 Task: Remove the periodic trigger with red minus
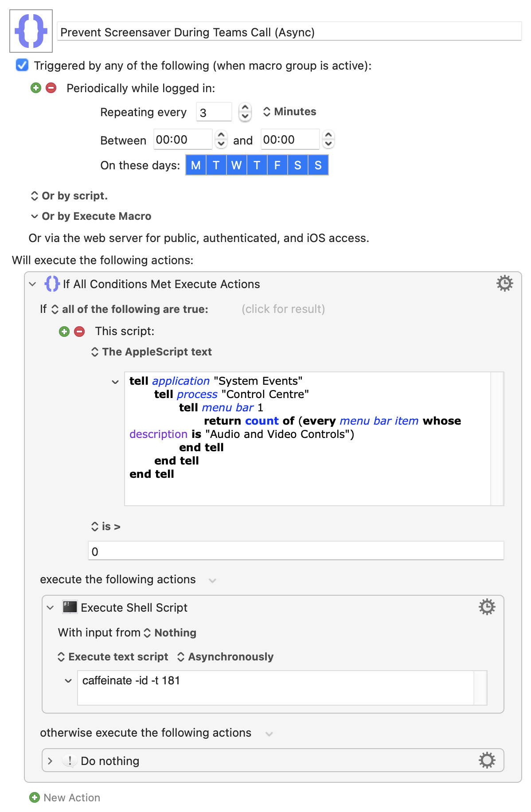(51, 88)
